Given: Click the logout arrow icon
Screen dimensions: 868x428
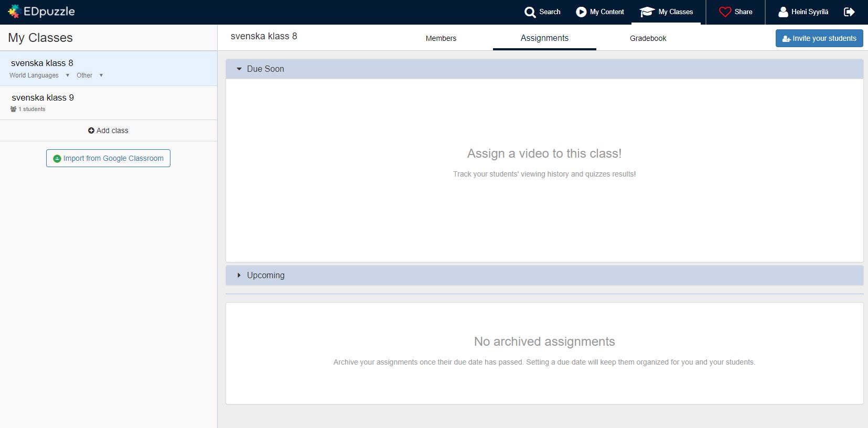Looking at the screenshot, I should (849, 12).
